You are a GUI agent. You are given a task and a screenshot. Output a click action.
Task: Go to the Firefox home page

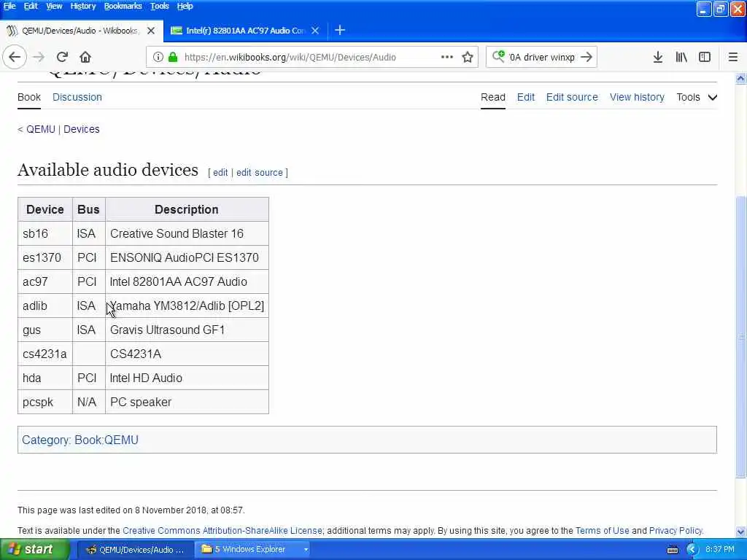pos(85,57)
